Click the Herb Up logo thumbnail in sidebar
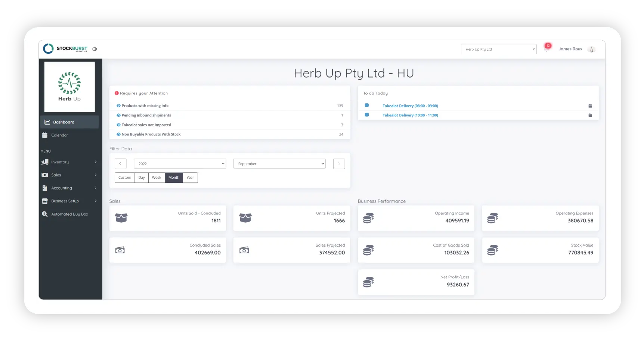 [69, 87]
